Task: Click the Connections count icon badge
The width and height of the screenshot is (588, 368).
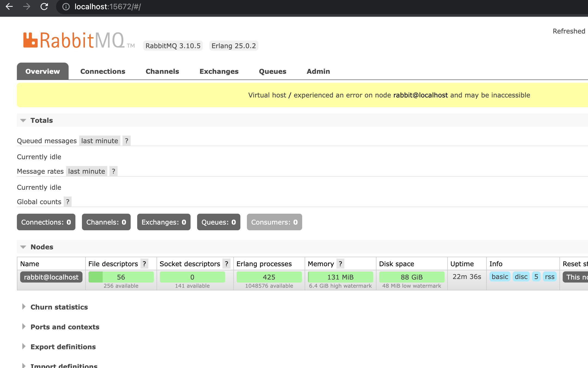Action: (45, 222)
